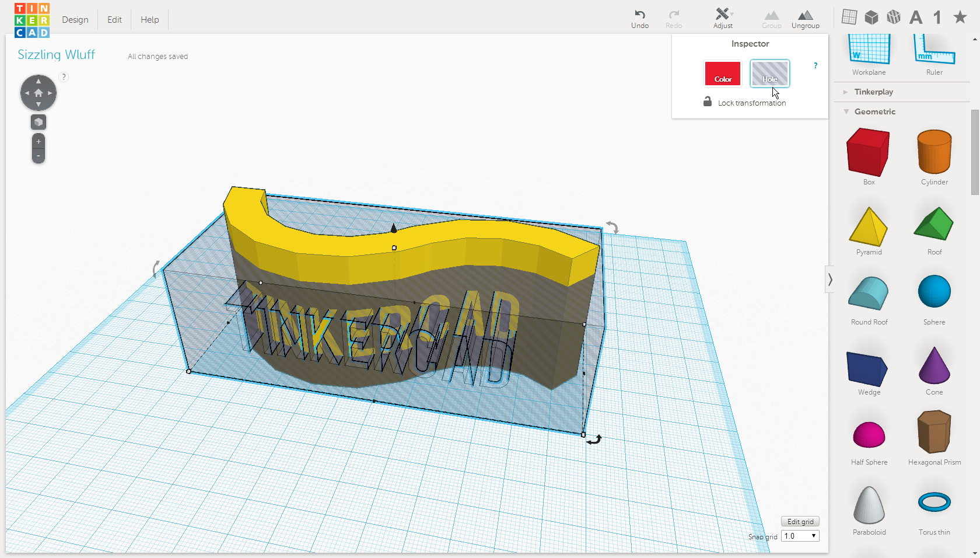This screenshot has height=558, width=980.
Task: Click the Undo icon in the toolbar
Action: click(639, 18)
